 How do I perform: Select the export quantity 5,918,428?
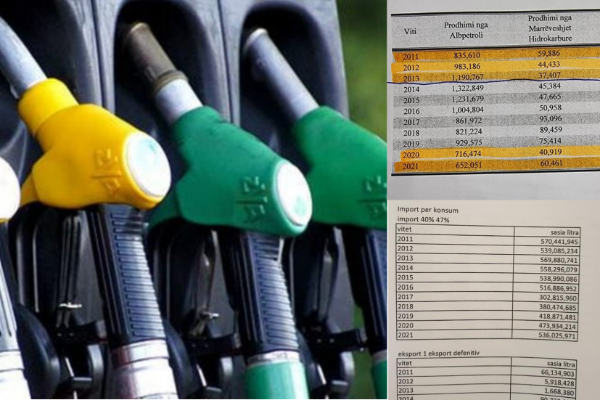tap(561, 383)
